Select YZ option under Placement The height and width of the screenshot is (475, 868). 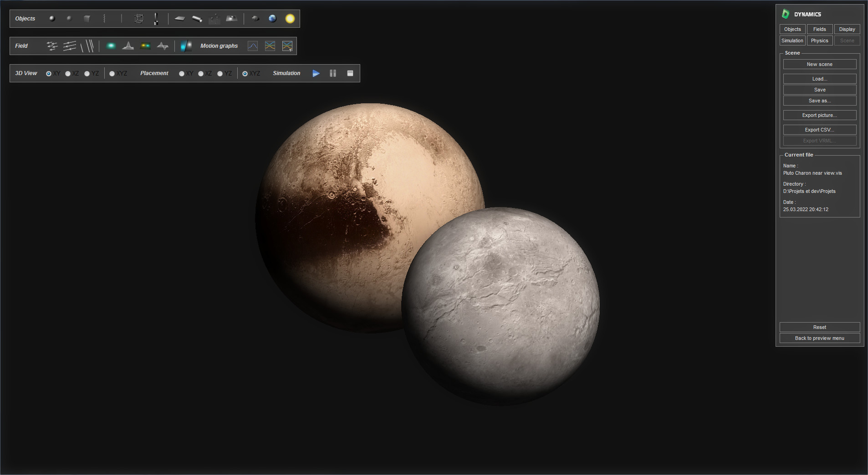220,73
